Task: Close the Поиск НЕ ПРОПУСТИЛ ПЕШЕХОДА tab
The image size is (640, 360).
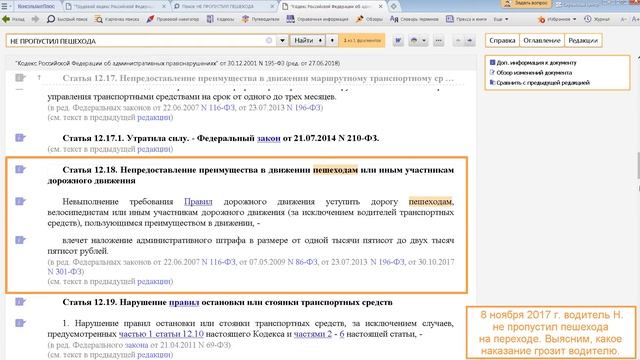Action: point(272,7)
